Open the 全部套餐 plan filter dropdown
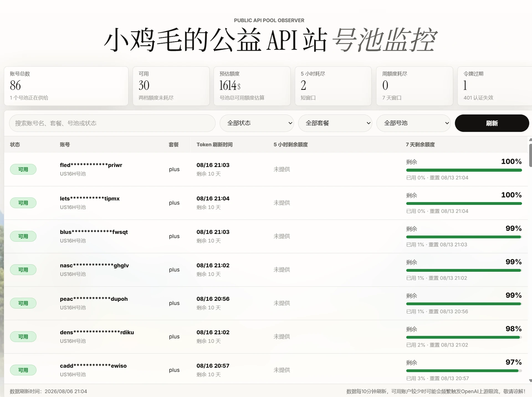Screen dimensions: 532x397 tap(335, 123)
